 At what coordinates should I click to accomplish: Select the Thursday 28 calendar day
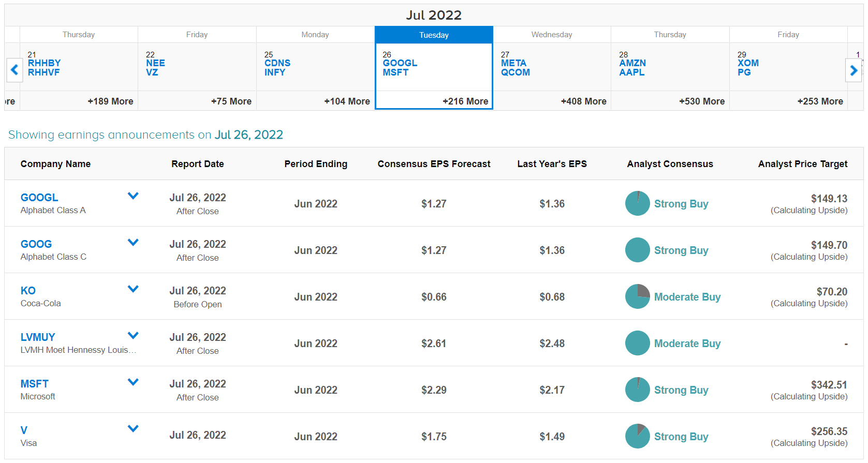coord(670,68)
